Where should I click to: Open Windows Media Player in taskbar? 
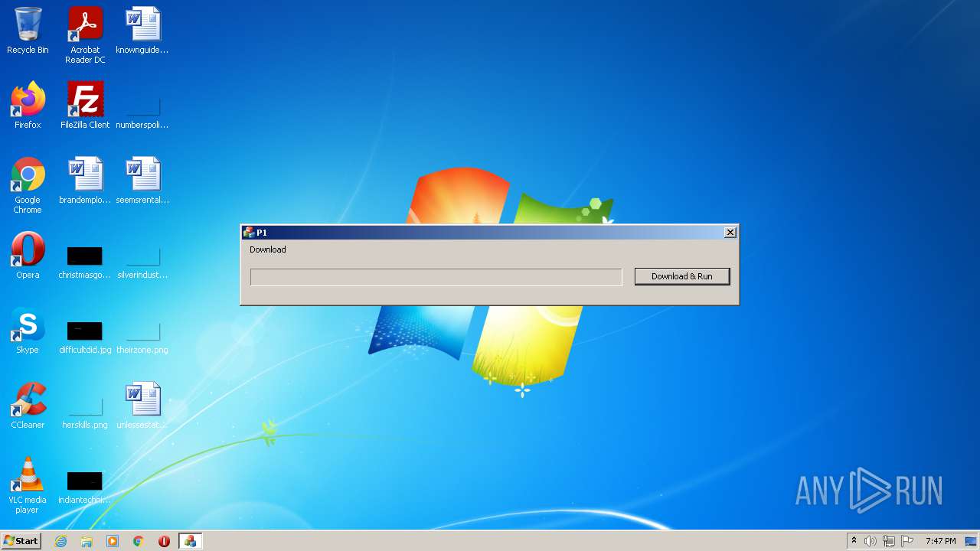tap(113, 541)
